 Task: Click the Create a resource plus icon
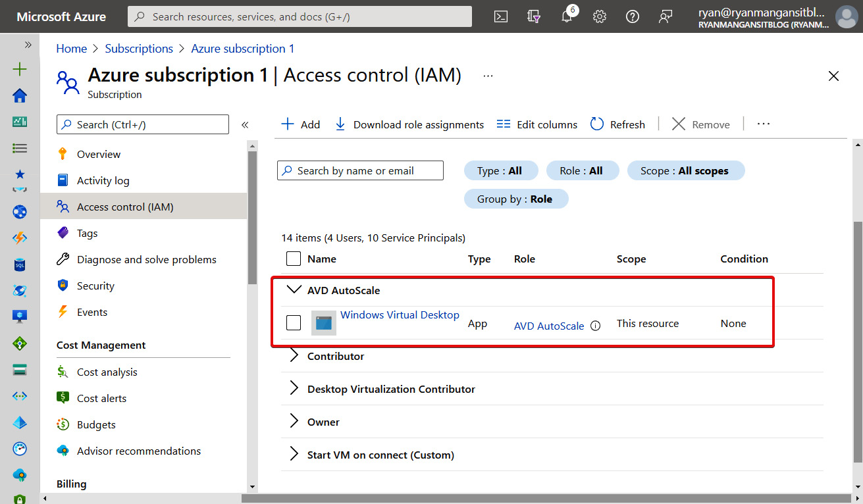click(x=20, y=69)
